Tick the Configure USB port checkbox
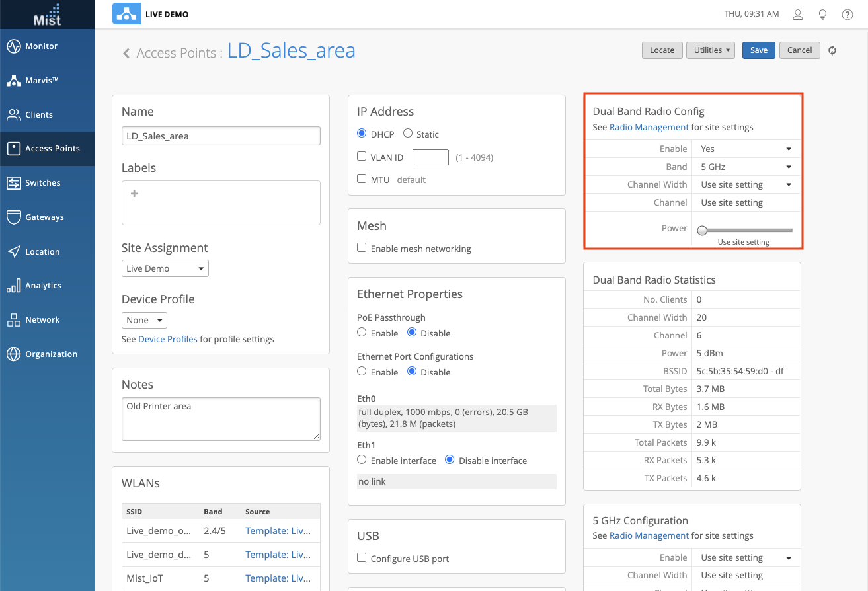Screen dimensions: 868x591 (x=362, y=558)
